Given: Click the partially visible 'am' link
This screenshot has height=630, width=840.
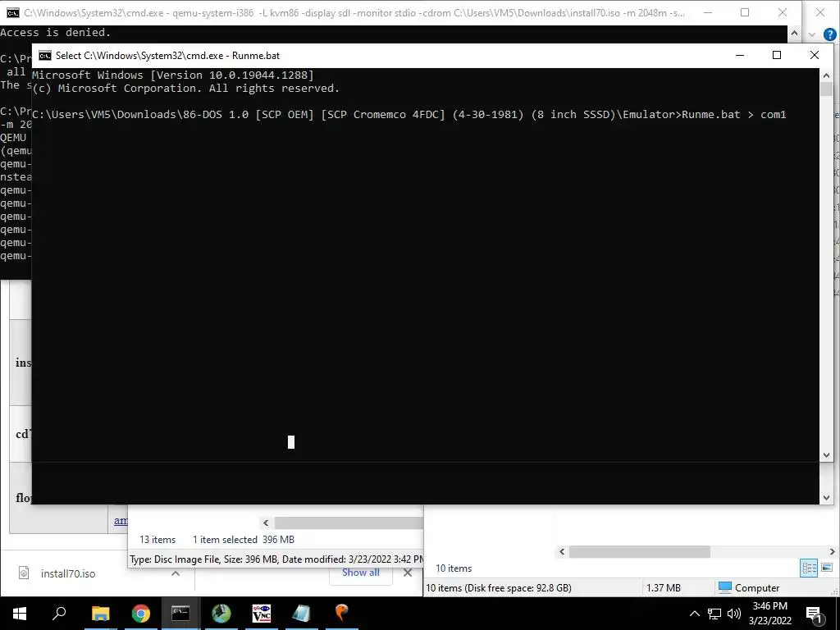Looking at the screenshot, I should tap(121, 520).
